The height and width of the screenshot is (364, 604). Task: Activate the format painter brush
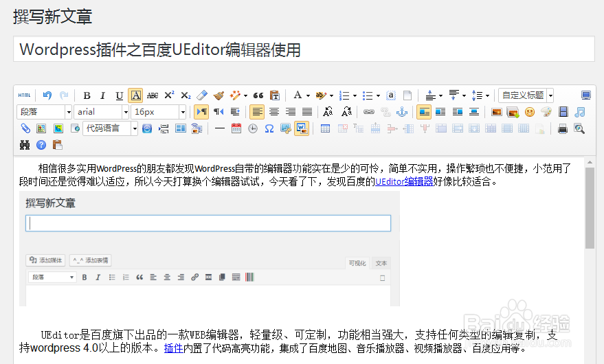[x=219, y=95]
